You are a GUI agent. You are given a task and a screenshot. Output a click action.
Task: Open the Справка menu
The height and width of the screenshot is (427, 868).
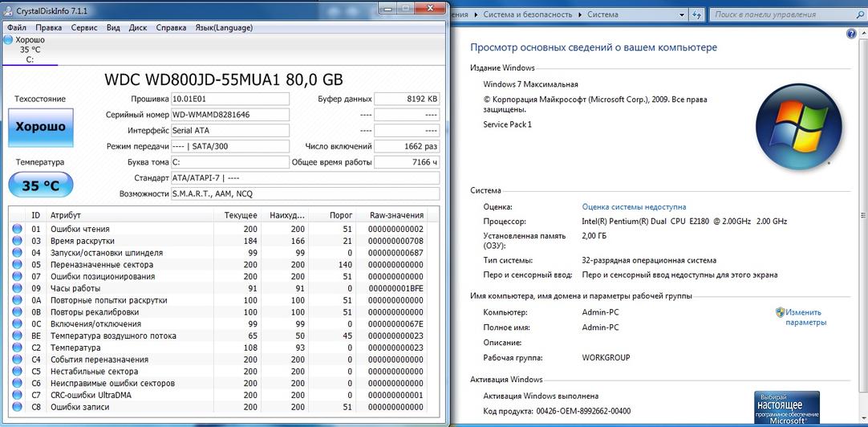click(171, 28)
